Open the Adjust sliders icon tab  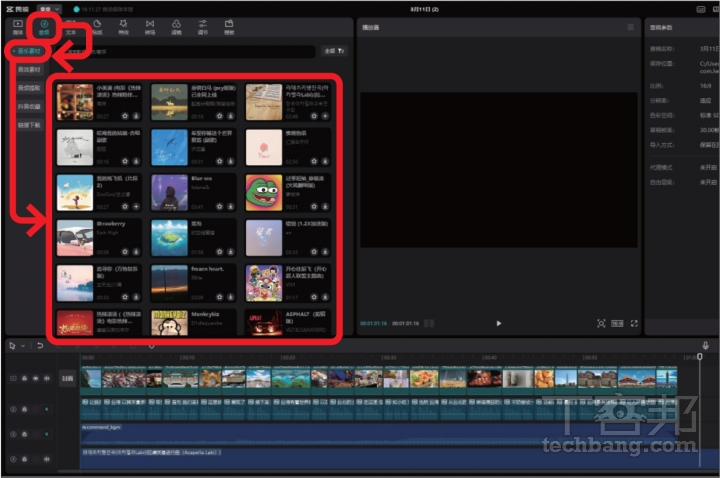tap(202, 27)
